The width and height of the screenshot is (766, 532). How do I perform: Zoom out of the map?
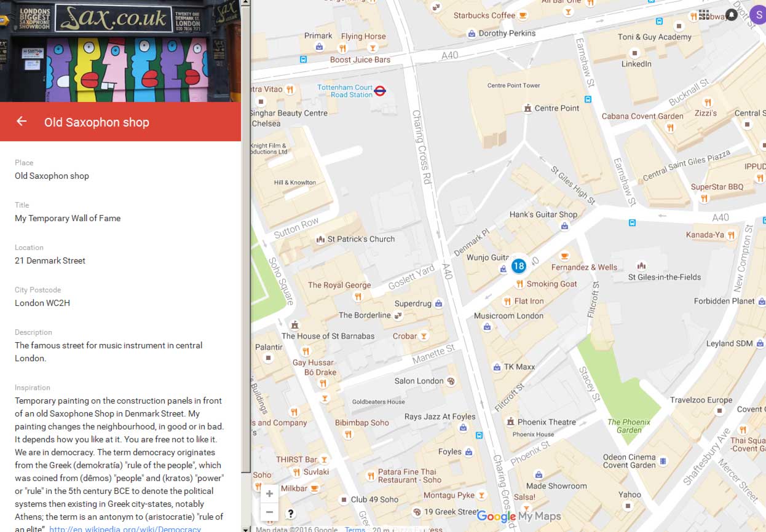tap(269, 512)
